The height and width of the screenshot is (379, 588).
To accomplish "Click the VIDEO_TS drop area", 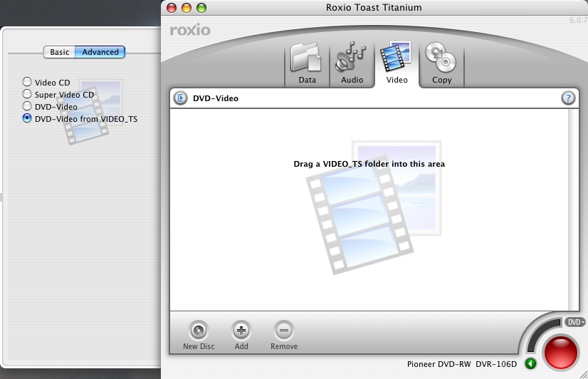I will pyautogui.click(x=369, y=209).
